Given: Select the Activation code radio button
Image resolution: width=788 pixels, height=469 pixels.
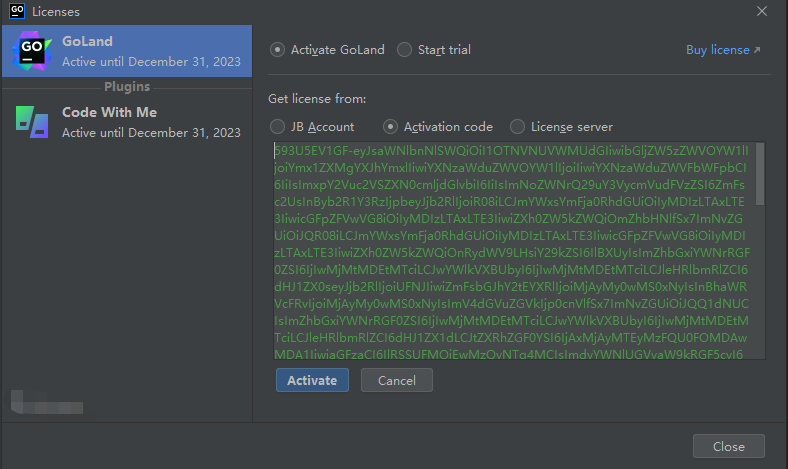Looking at the screenshot, I should [x=391, y=127].
